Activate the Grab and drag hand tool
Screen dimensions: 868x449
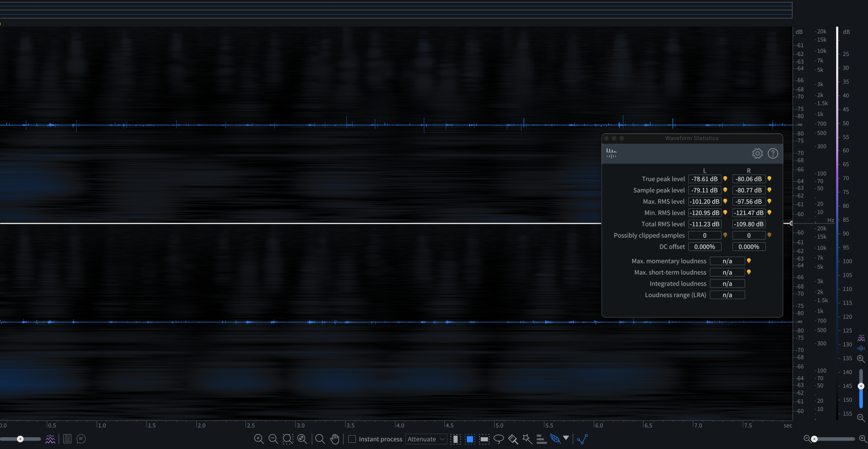pyautogui.click(x=335, y=439)
